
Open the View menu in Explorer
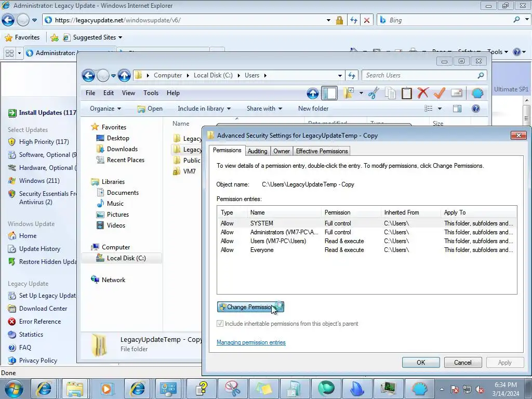point(129,93)
